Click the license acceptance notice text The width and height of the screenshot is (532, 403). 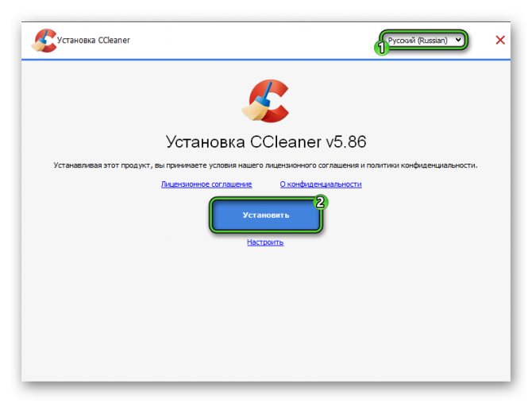pyautogui.click(x=265, y=165)
